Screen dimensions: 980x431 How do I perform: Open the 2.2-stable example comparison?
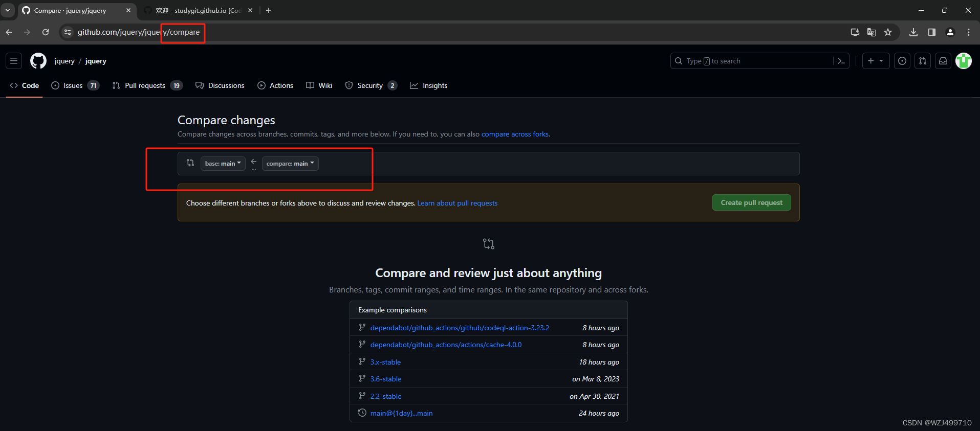pos(386,396)
